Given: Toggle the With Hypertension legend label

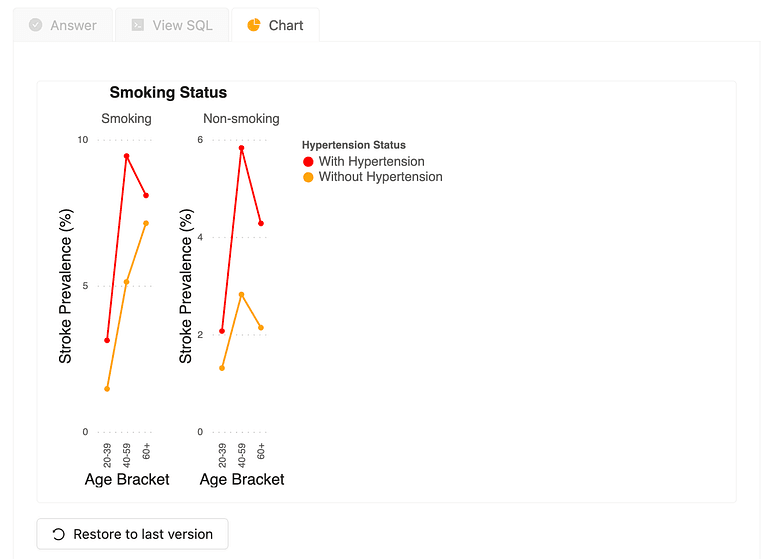Looking at the screenshot, I should pyautogui.click(x=371, y=162).
